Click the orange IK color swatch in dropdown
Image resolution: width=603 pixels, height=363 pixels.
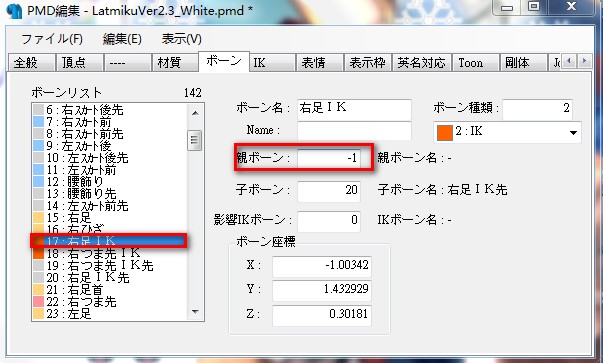click(x=445, y=133)
